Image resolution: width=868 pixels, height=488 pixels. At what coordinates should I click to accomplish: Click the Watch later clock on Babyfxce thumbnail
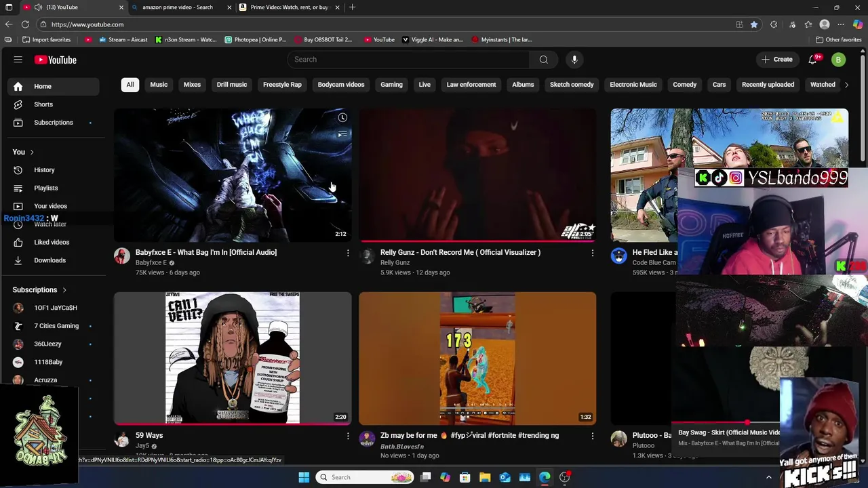click(x=342, y=118)
